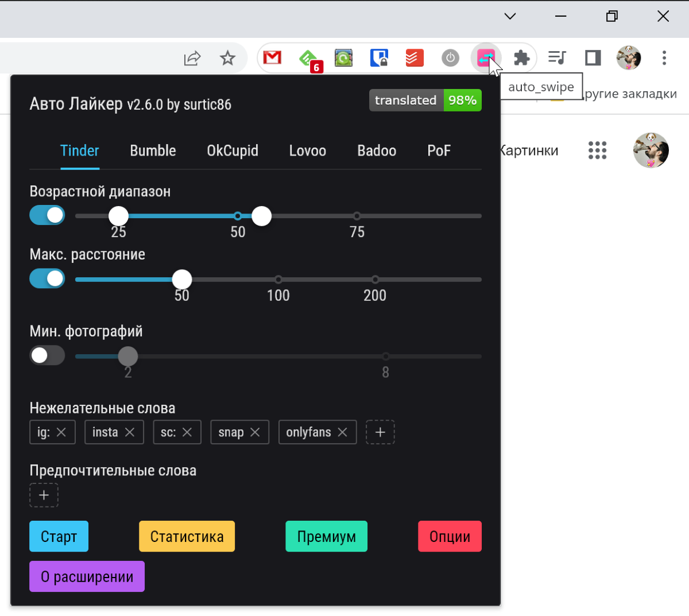Click age range upper slider handle
689x616 pixels.
[261, 216]
